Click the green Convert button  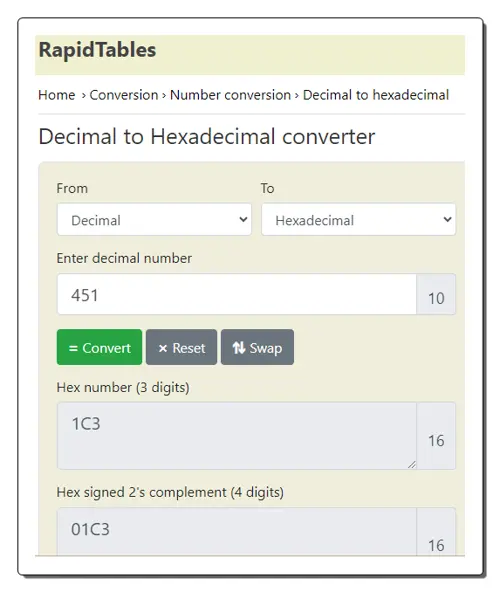tap(99, 347)
